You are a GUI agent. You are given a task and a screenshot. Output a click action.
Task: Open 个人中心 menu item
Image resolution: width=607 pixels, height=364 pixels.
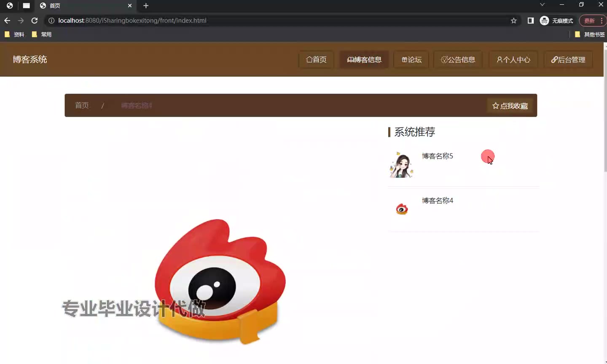tap(513, 59)
